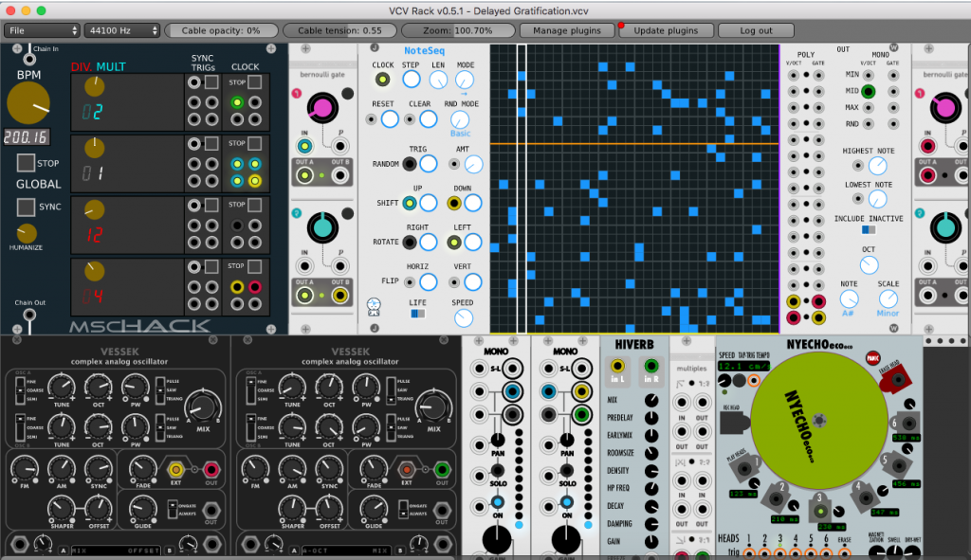Click the NoteSeq CLOCK input jack
This screenshot has height=560, width=971.
382,80
